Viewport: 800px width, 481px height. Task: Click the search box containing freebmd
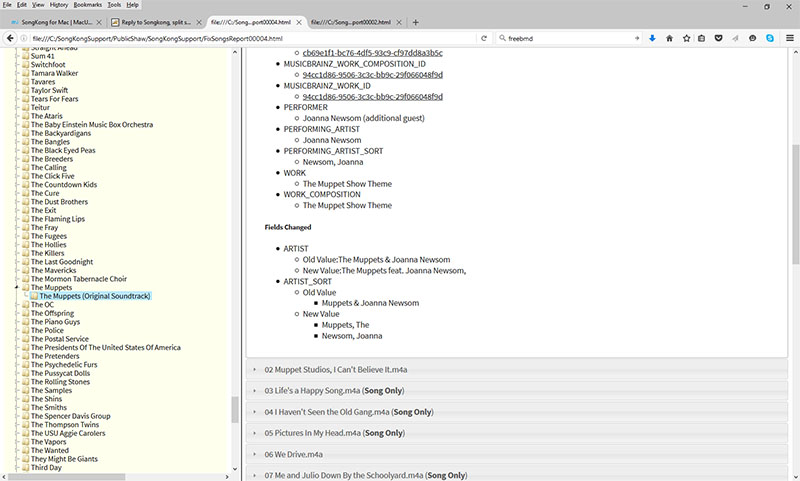[569, 38]
